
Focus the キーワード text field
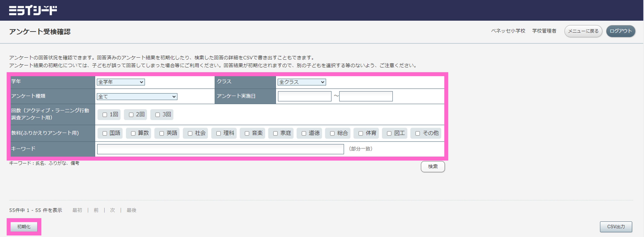tap(220, 149)
